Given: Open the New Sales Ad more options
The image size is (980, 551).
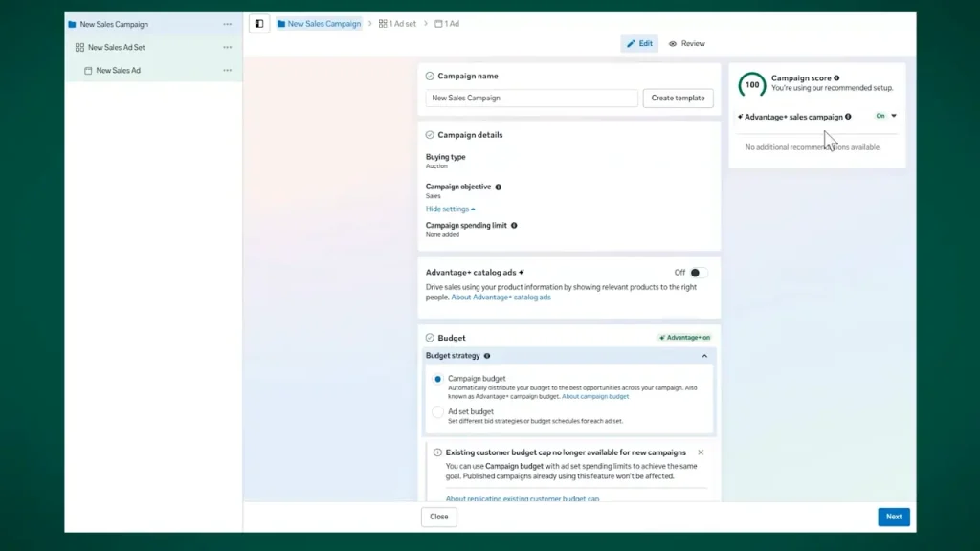Looking at the screenshot, I should click(x=228, y=71).
